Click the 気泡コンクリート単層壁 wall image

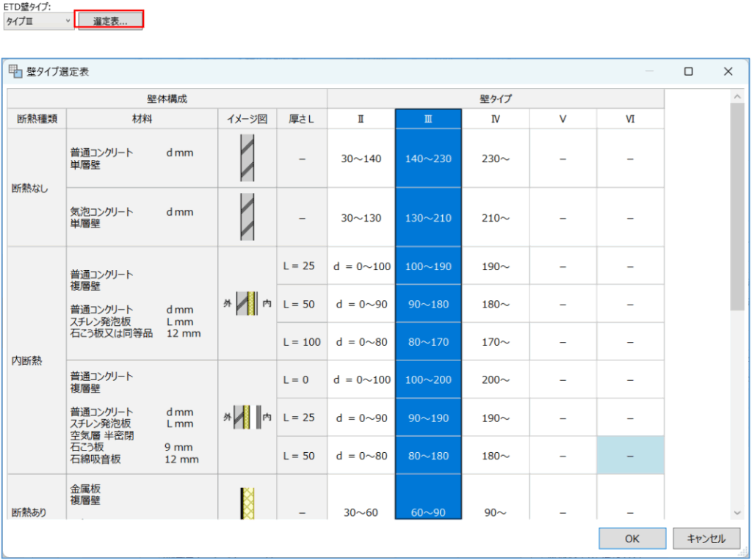[x=247, y=217]
